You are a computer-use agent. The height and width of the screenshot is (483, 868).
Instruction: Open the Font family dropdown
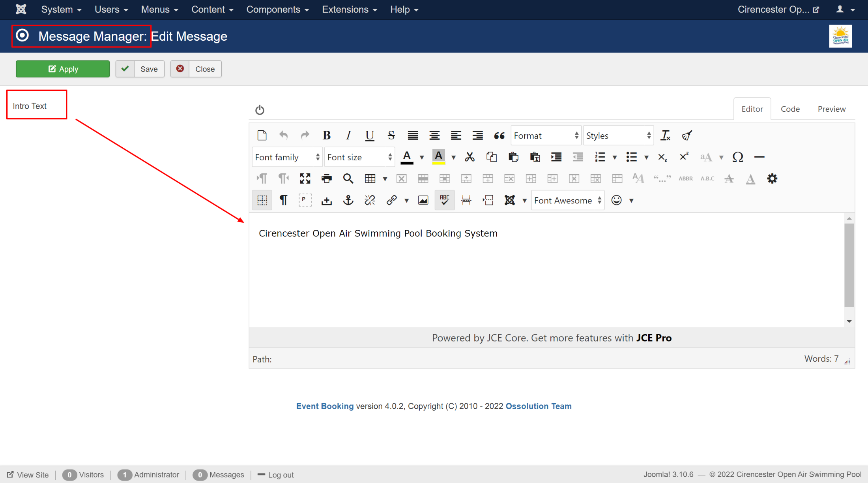287,157
